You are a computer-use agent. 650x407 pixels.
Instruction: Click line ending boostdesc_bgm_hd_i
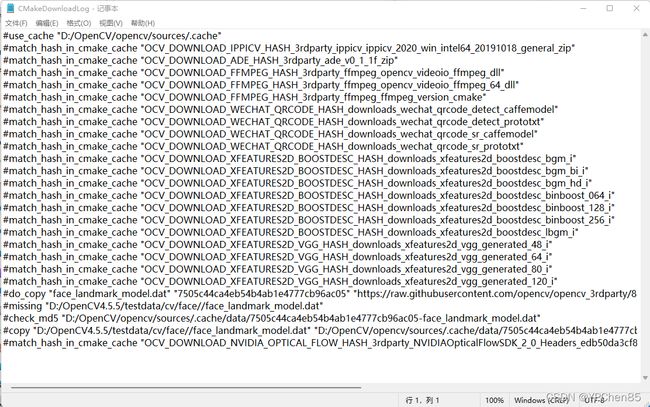point(297,183)
